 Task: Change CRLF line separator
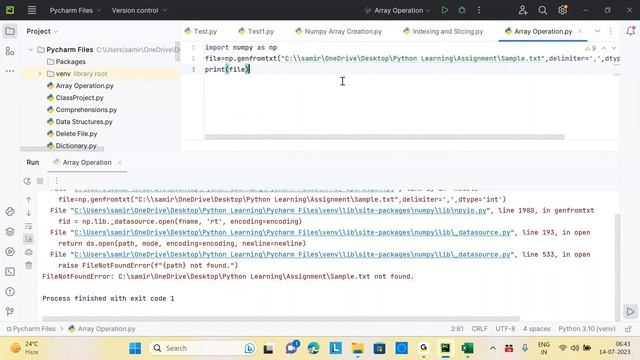pos(480,329)
